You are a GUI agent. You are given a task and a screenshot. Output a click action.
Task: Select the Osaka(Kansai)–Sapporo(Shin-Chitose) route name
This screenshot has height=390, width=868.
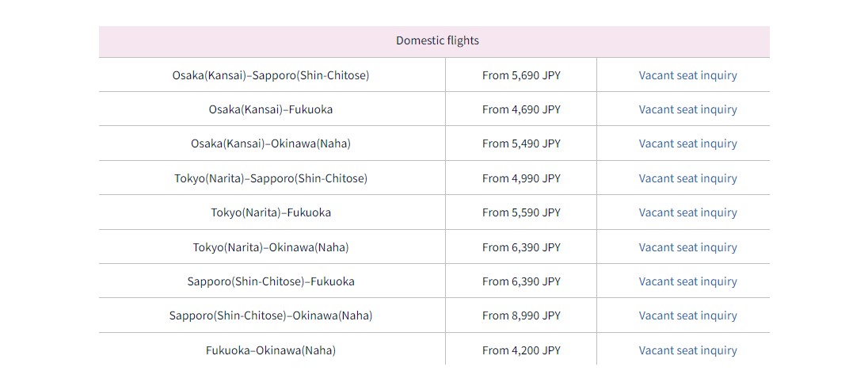[x=271, y=75]
